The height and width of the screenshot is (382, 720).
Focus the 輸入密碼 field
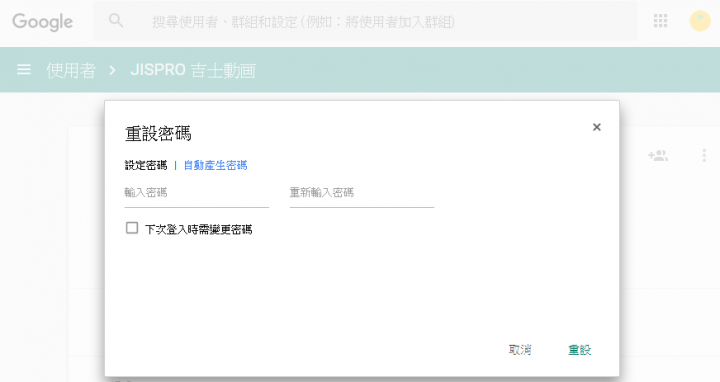point(197,194)
